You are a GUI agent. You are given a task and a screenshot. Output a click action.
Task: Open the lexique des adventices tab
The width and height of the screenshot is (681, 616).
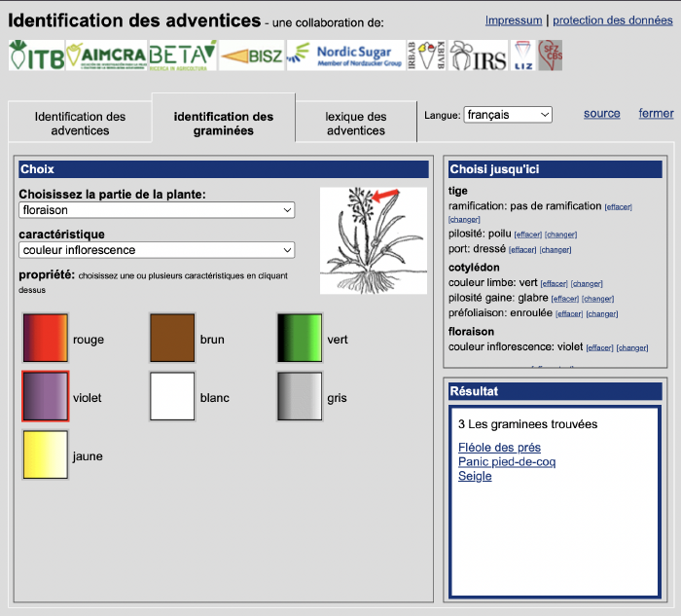[355, 124]
